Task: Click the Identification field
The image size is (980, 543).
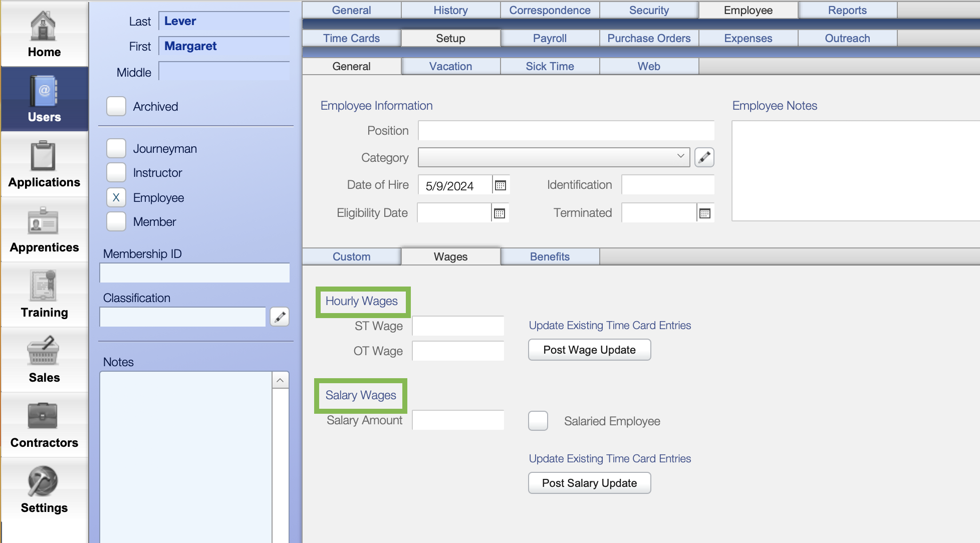Action: (668, 184)
